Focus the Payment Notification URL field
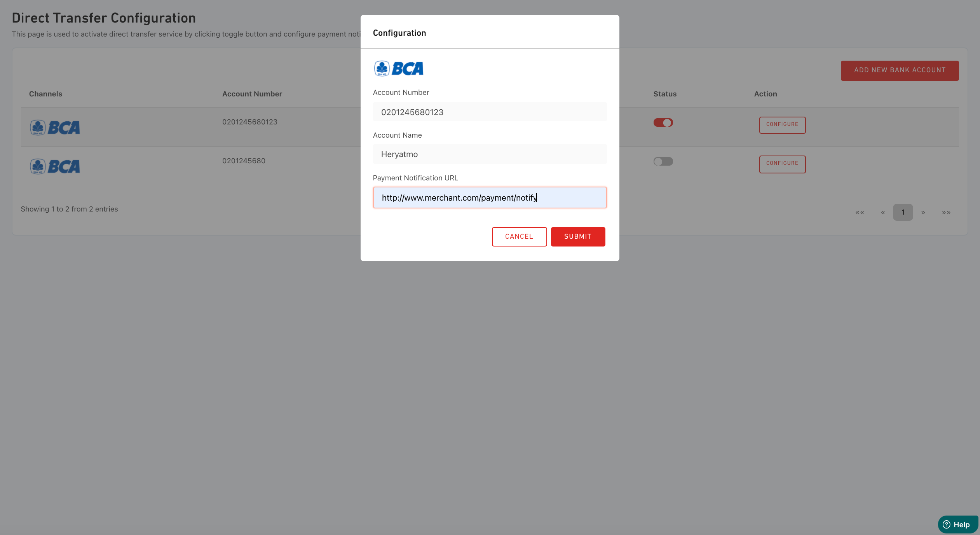Viewport: 980px width, 535px height. [x=490, y=198]
